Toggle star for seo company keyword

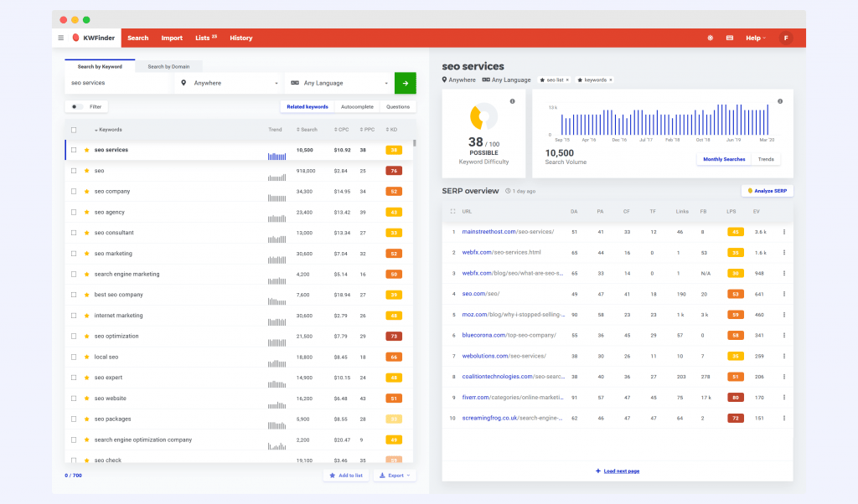86,192
